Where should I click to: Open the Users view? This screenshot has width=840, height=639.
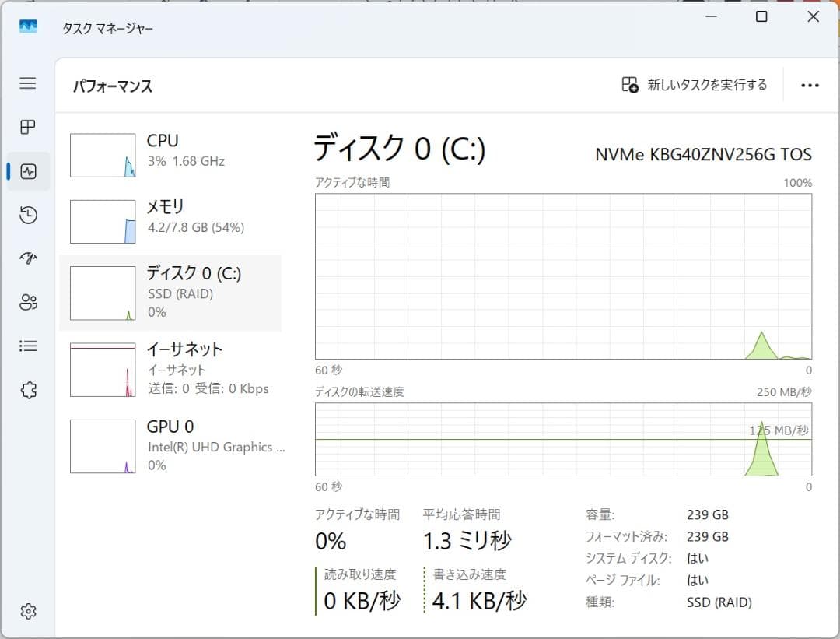(27, 302)
